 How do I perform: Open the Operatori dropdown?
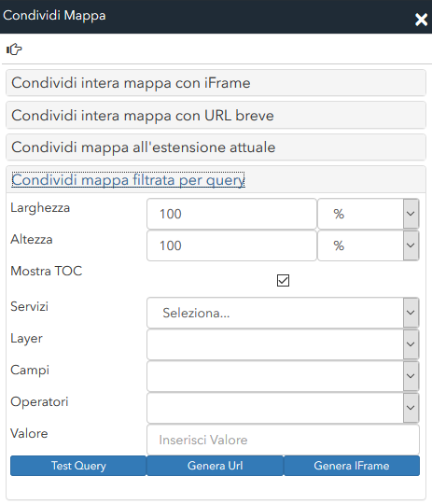click(x=283, y=408)
